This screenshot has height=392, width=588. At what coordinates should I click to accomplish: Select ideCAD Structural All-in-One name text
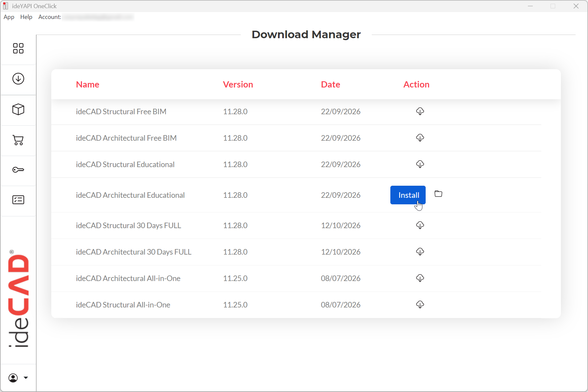(123, 305)
